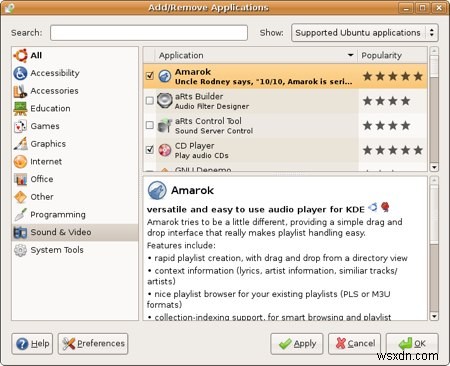The width and height of the screenshot is (450, 366).
Task: Click the 'Play audio CDs' subtitle text
Action: pyautogui.click(x=202, y=156)
